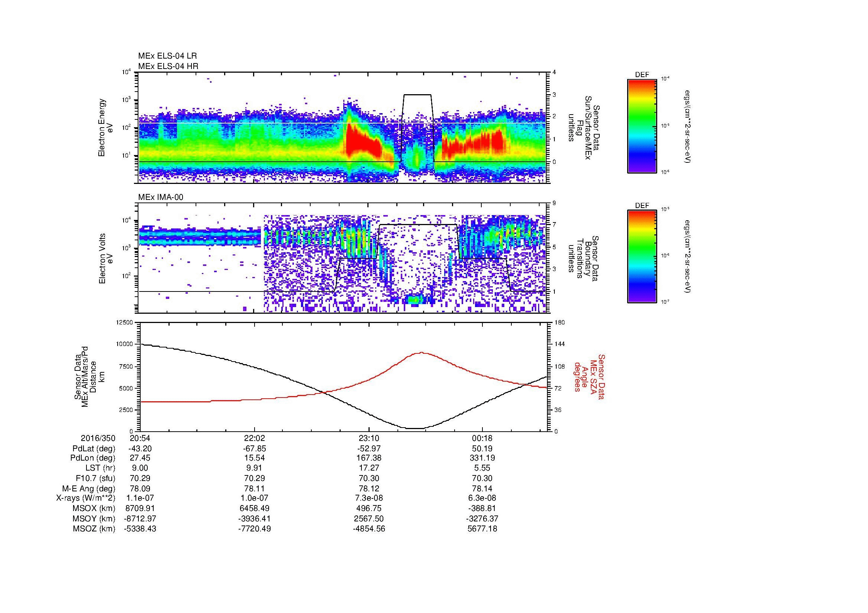Click the top color bar units label
The height and width of the screenshot is (613, 868).
pyautogui.click(x=687, y=126)
